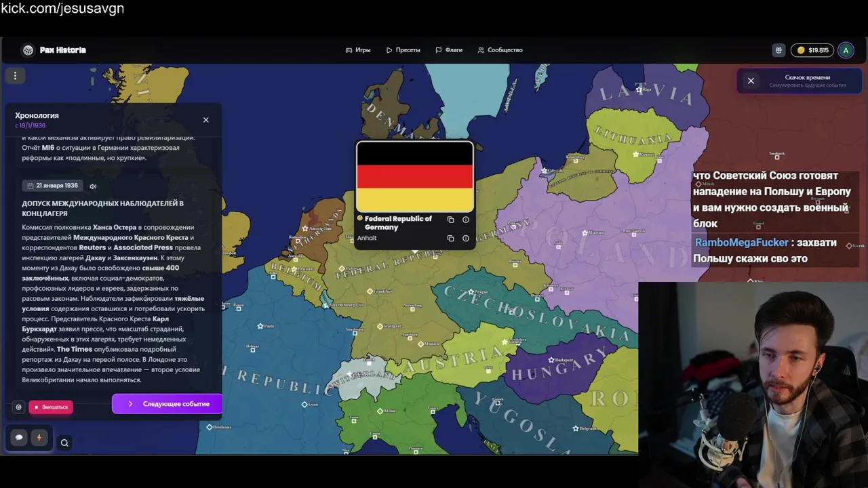Dismiss the Скачок времени banner

click(x=751, y=81)
